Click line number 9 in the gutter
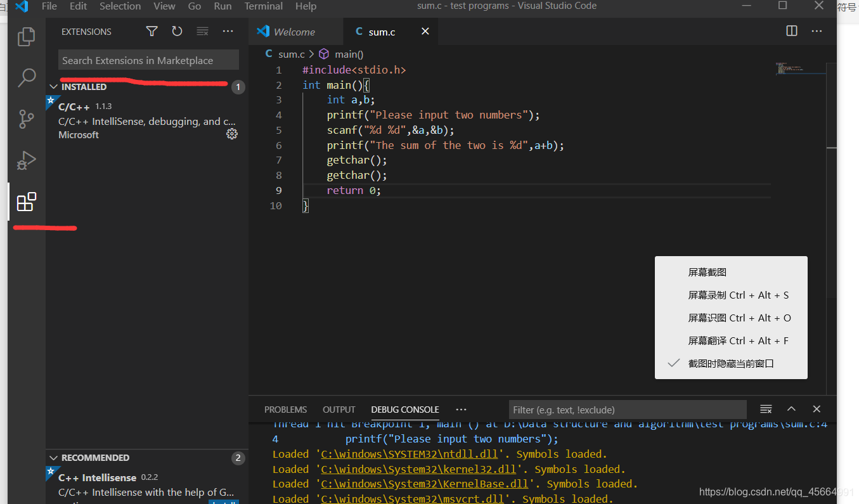The width and height of the screenshot is (859, 504). pos(279,190)
